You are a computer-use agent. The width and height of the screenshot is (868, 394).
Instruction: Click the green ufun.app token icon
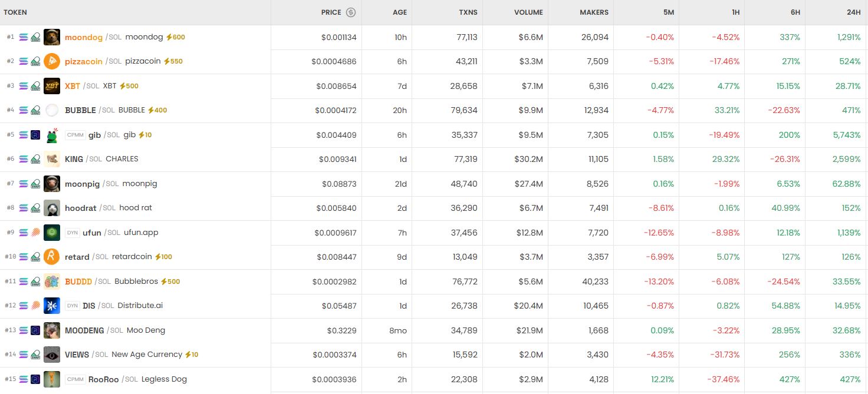pyautogui.click(x=52, y=233)
